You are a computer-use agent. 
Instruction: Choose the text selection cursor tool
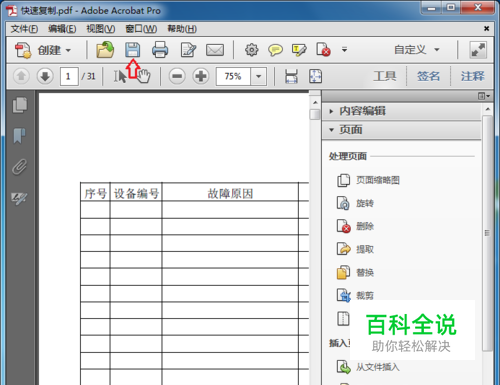tap(120, 77)
